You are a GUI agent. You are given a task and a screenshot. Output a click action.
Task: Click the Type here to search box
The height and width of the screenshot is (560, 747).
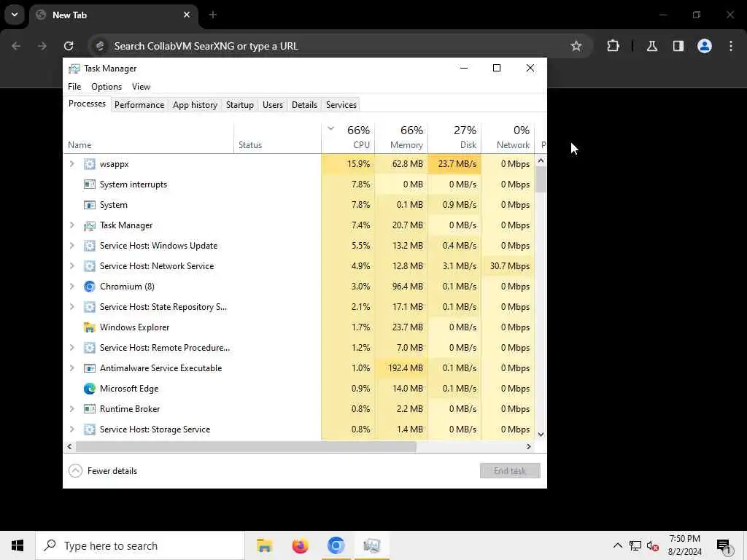click(x=140, y=545)
